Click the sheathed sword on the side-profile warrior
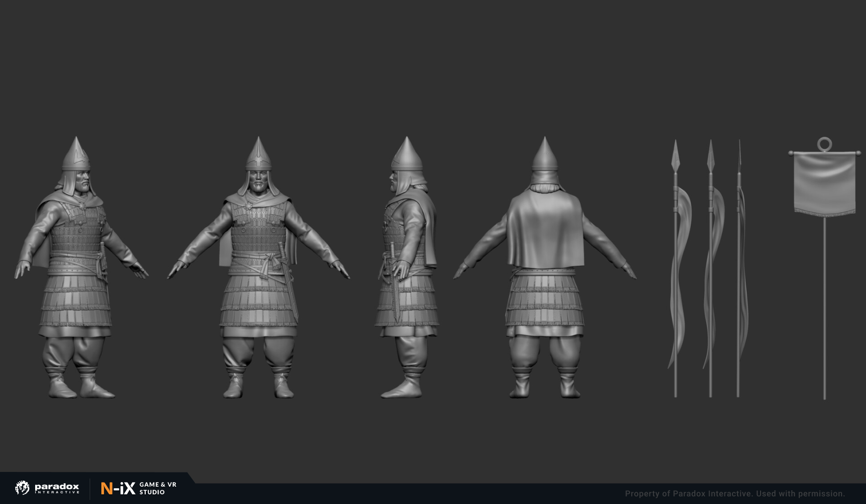The height and width of the screenshot is (504, 866). 395,285
